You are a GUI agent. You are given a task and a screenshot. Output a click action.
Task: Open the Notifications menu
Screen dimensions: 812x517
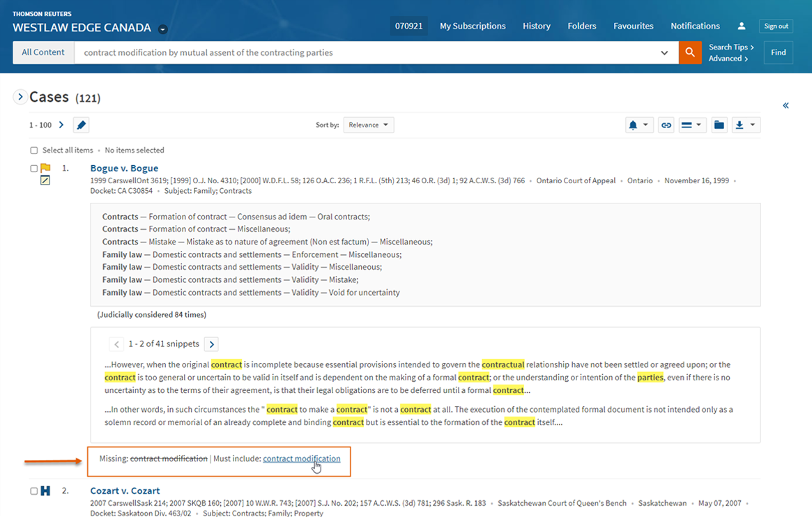pyautogui.click(x=695, y=26)
